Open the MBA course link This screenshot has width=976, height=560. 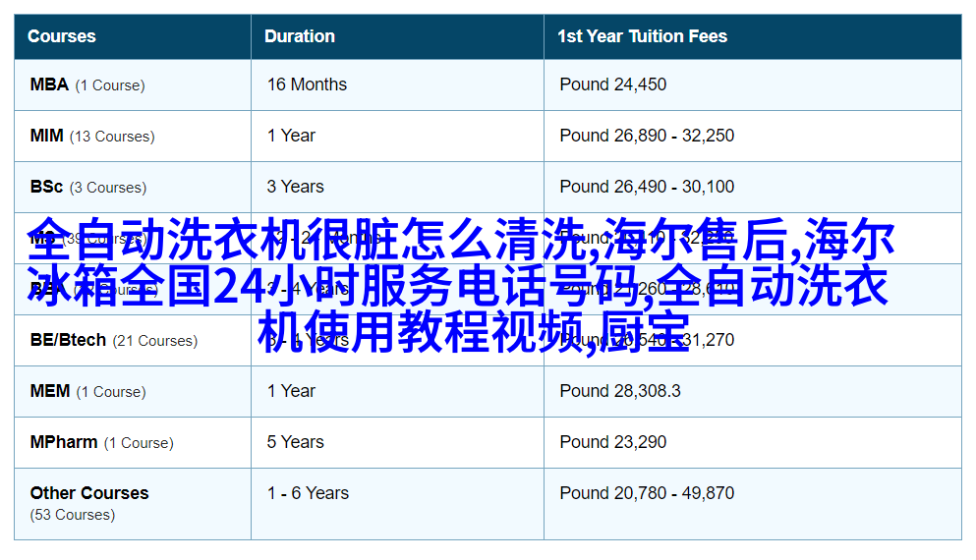click(x=49, y=84)
